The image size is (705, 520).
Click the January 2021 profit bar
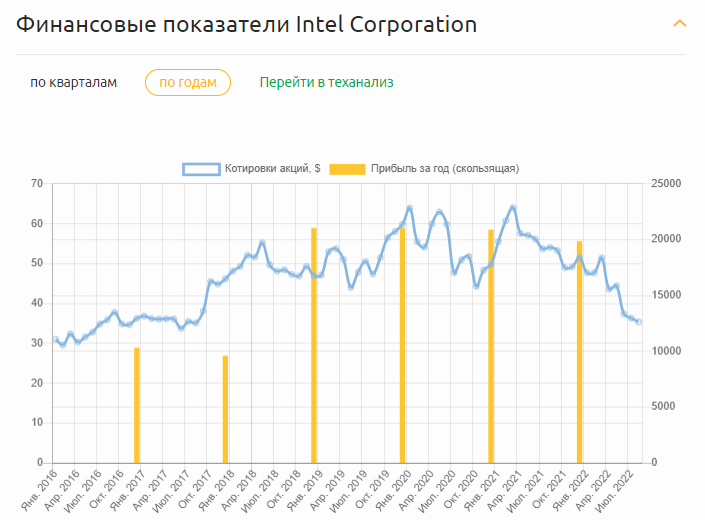pos(491,346)
